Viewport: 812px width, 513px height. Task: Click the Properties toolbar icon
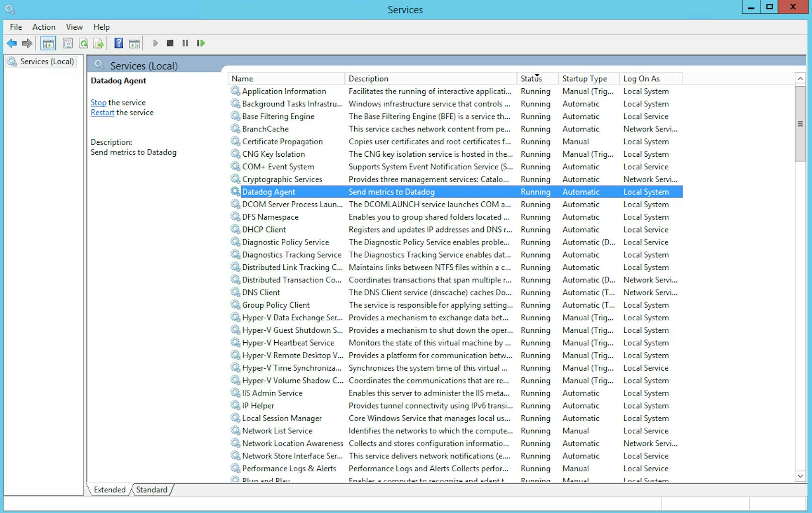(68, 43)
